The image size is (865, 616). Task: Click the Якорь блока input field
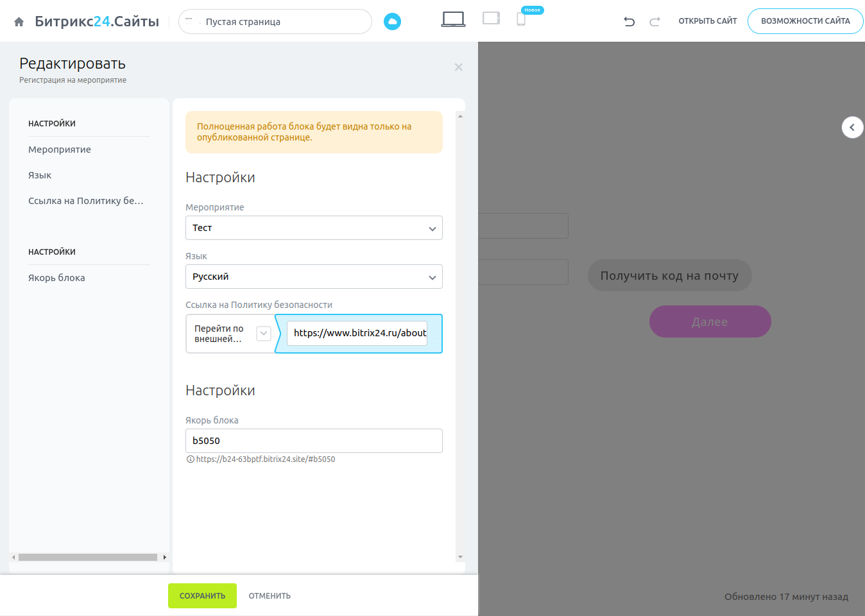point(314,441)
